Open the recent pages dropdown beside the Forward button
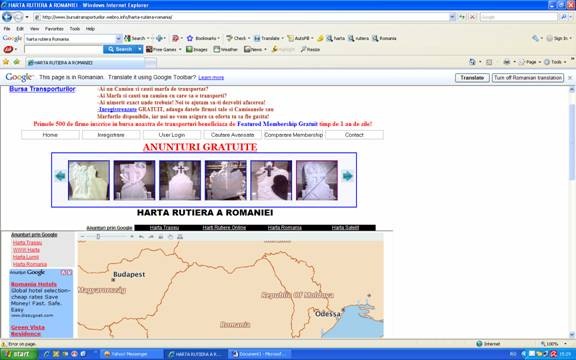576x360 pixels. [27, 17]
